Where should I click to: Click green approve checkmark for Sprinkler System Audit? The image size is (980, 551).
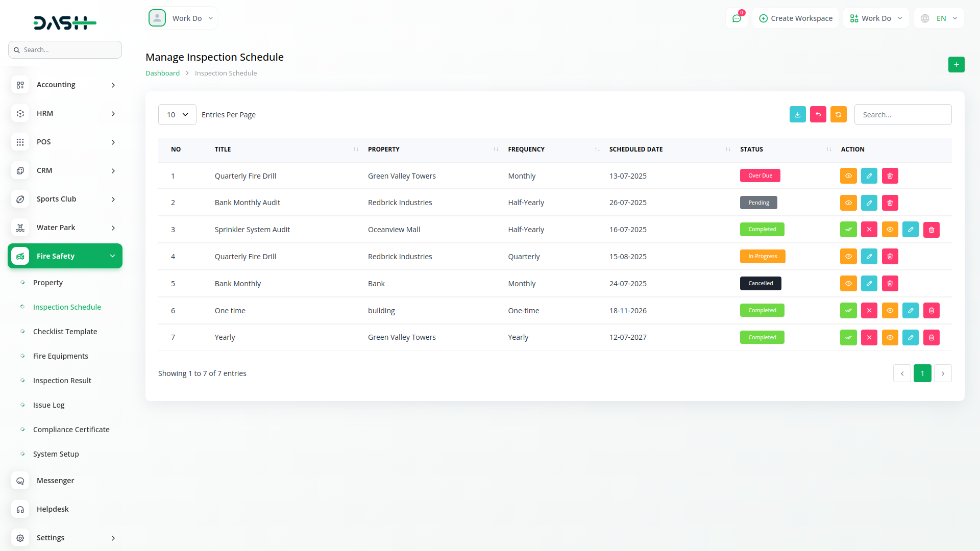(848, 230)
